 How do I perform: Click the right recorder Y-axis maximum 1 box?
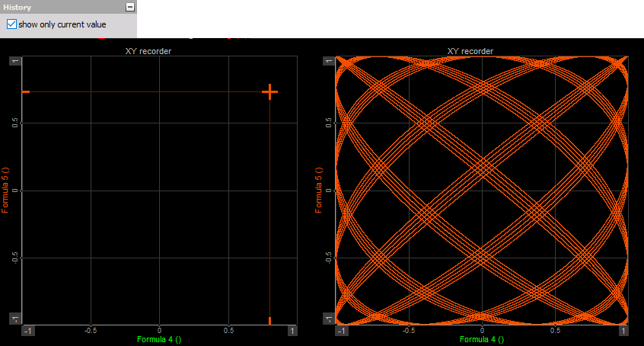pos(329,61)
